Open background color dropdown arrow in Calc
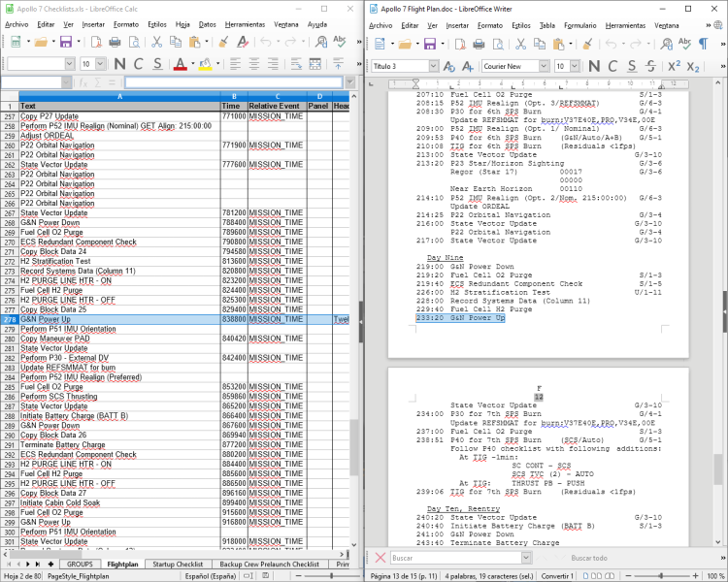Image resolution: width=728 pixels, height=582 pixels. (x=217, y=64)
